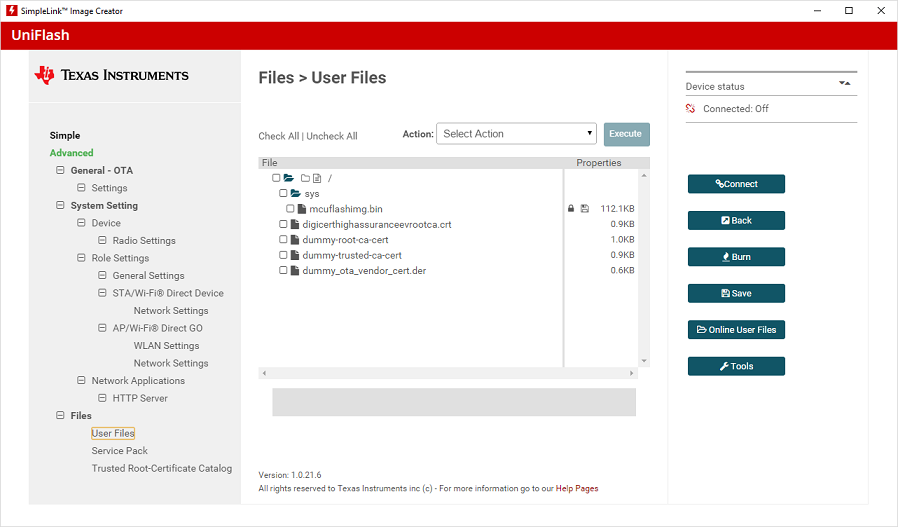Click the floppy disk icon for mcuflashimg.bin
Screen dimensions: 898x527
(x=585, y=209)
